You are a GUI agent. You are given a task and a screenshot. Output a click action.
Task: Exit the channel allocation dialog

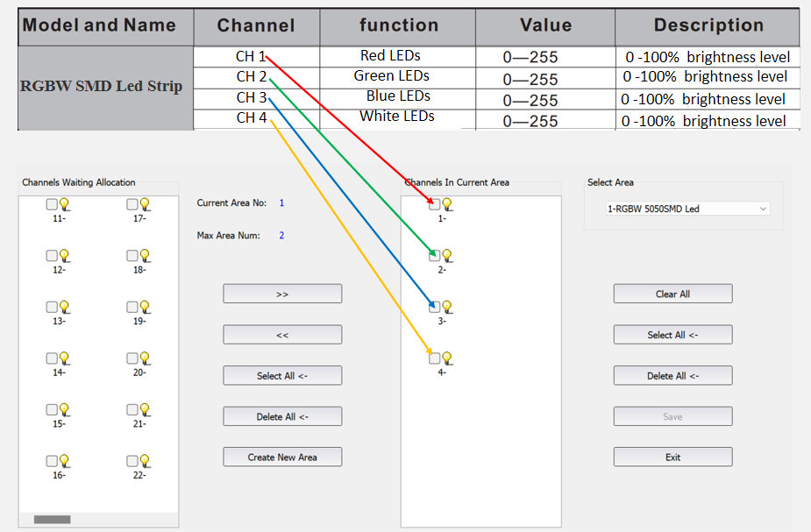click(672, 457)
